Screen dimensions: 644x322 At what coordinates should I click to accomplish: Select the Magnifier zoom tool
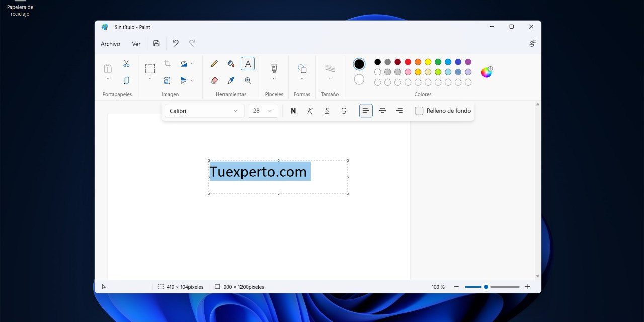coord(248,80)
